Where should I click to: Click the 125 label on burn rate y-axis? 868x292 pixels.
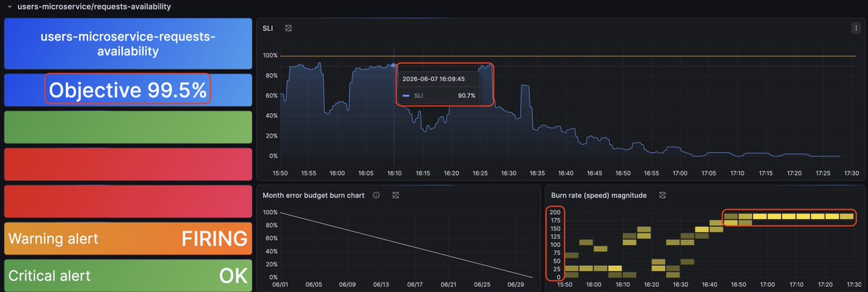tap(555, 237)
